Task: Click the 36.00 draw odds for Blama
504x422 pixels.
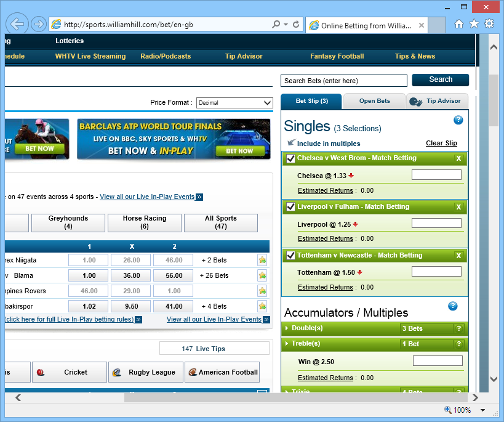Action: (131, 275)
